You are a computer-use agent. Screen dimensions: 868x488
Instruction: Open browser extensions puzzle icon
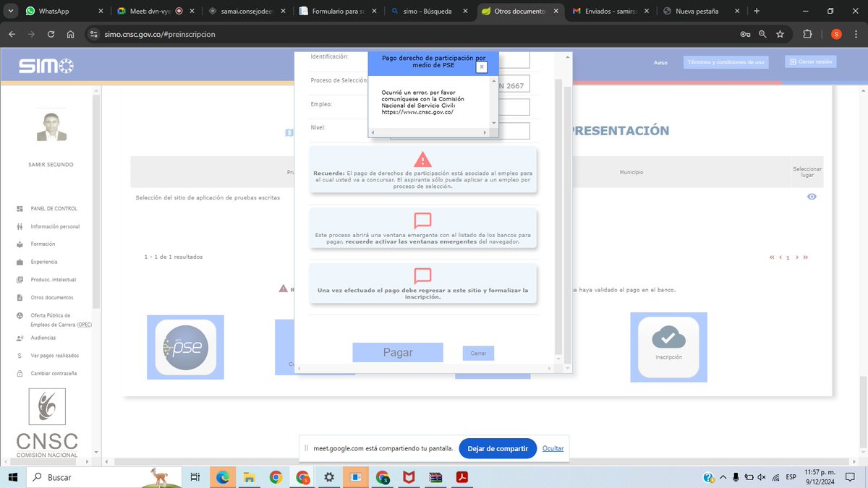(x=808, y=34)
